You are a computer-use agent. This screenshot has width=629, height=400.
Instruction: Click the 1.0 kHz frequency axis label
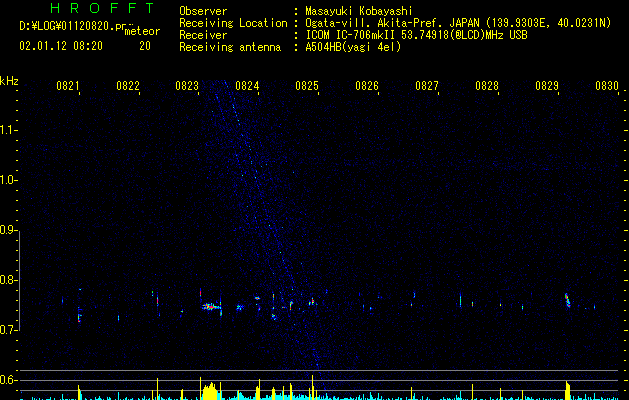pyautogui.click(x=8, y=180)
